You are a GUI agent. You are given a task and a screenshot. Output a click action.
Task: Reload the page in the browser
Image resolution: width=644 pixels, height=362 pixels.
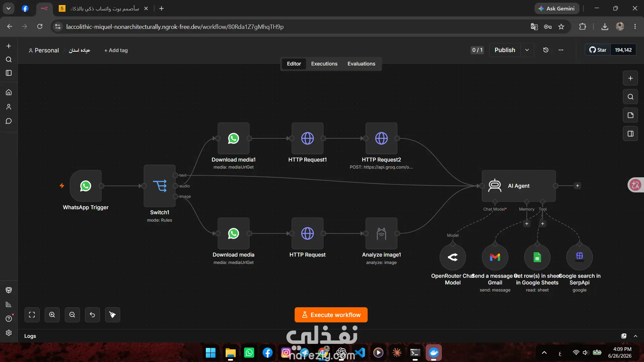tap(40, 27)
